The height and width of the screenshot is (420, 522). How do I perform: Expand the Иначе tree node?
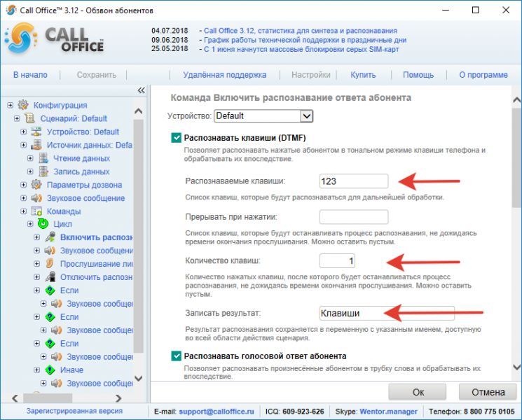(36, 370)
